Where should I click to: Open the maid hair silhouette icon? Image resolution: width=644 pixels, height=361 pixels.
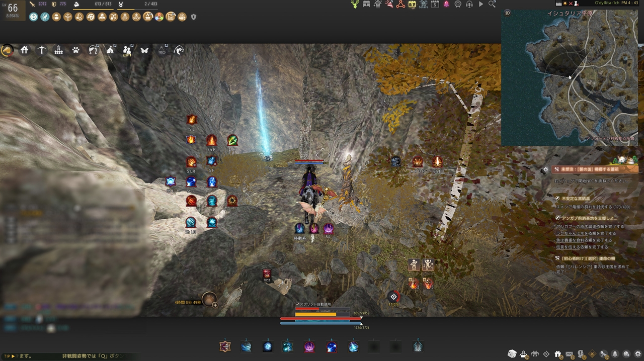point(93,50)
